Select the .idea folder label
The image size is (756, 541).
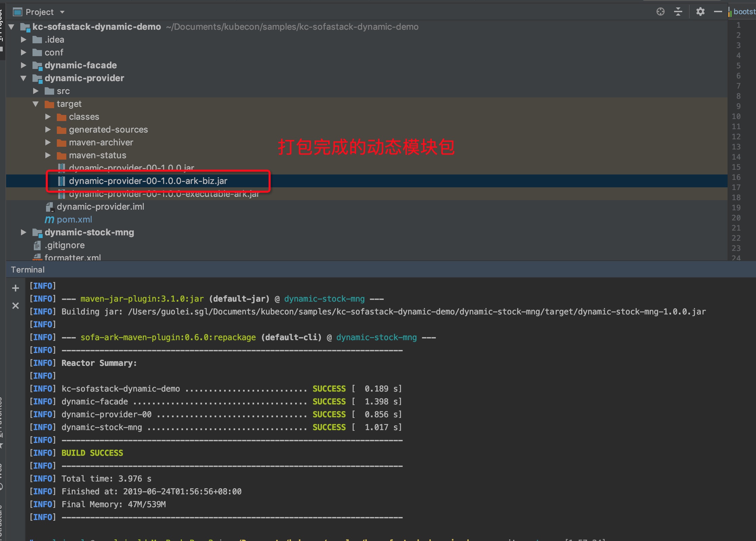point(54,40)
